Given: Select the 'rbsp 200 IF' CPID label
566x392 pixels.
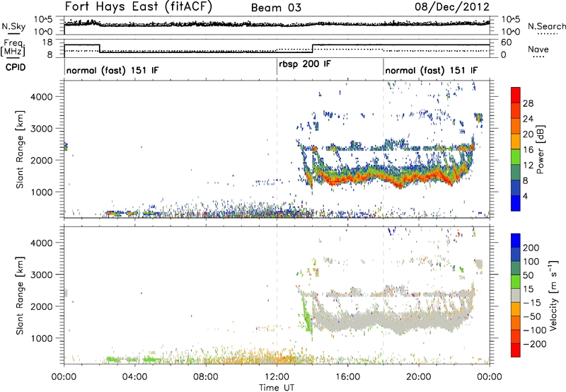Looking at the screenshot, I should [305, 64].
